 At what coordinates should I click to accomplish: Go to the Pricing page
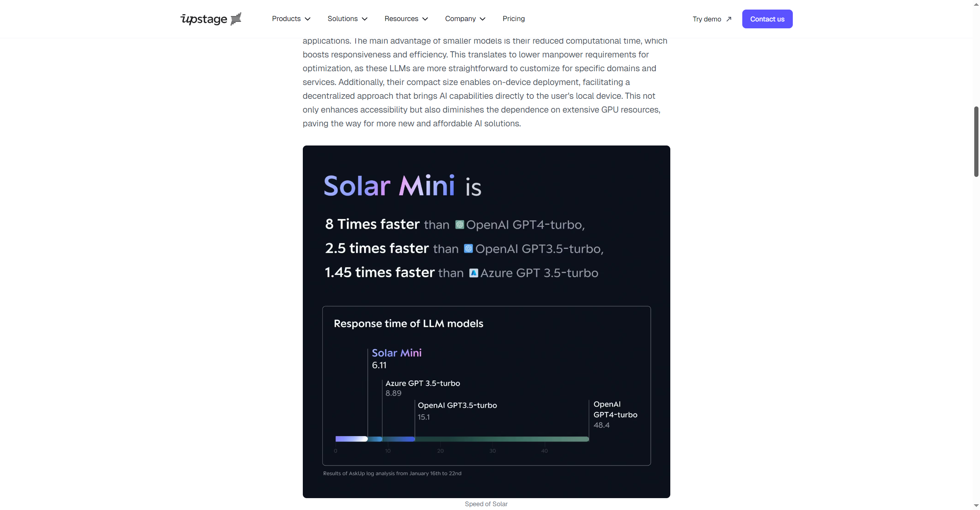(x=513, y=19)
